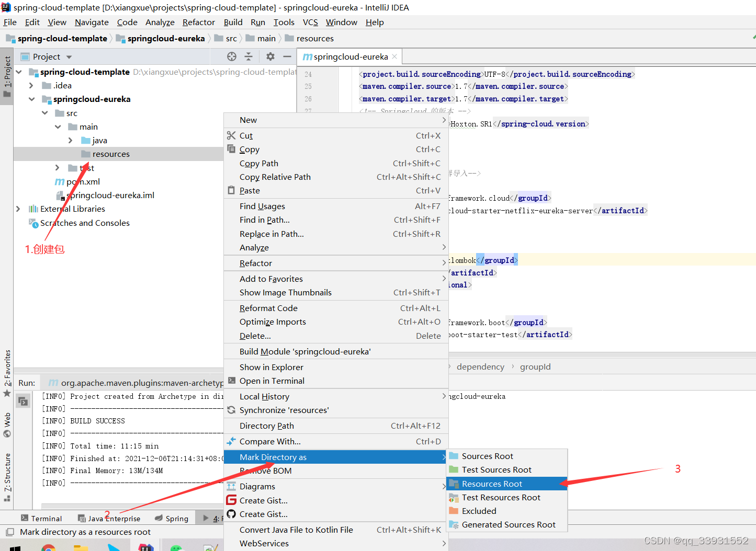Expand External Libraries node
The height and width of the screenshot is (551, 756).
tap(18, 209)
